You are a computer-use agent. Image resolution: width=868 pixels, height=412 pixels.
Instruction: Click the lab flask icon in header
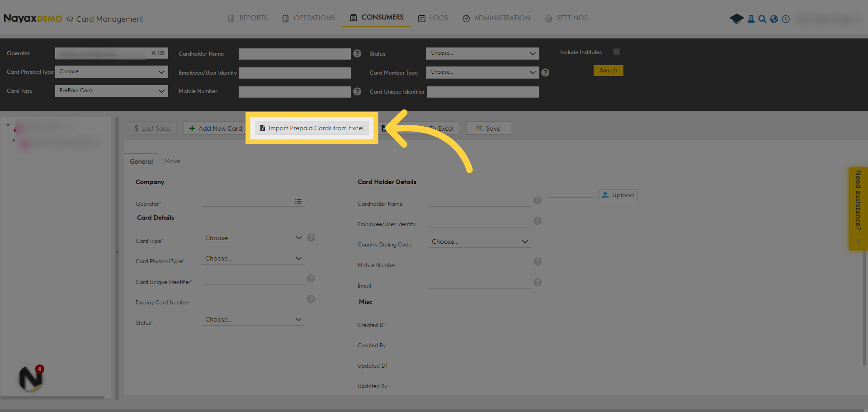tap(751, 19)
